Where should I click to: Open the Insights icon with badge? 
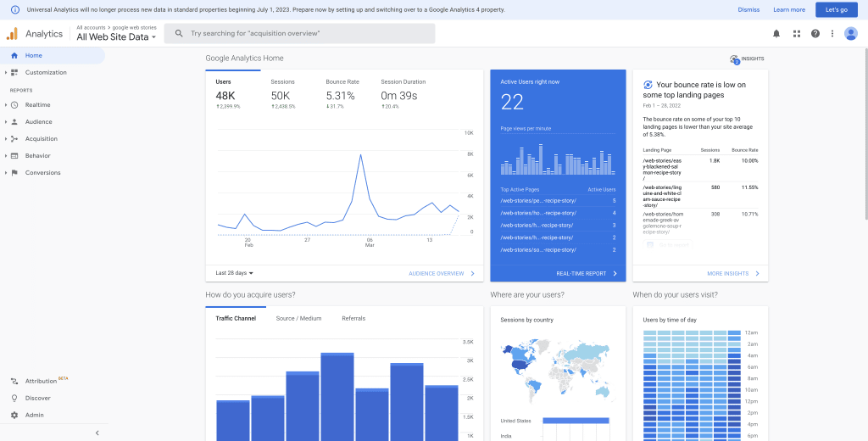tap(735, 59)
